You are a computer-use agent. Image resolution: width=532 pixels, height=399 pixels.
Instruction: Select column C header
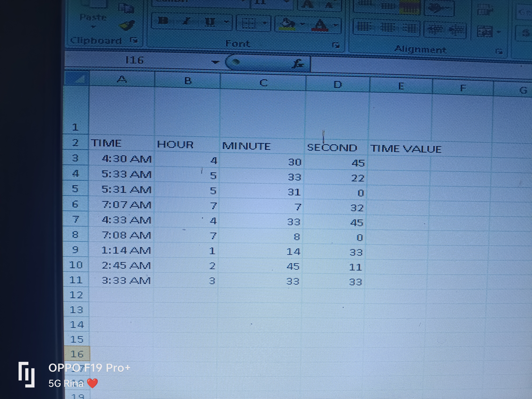[x=263, y=83]
